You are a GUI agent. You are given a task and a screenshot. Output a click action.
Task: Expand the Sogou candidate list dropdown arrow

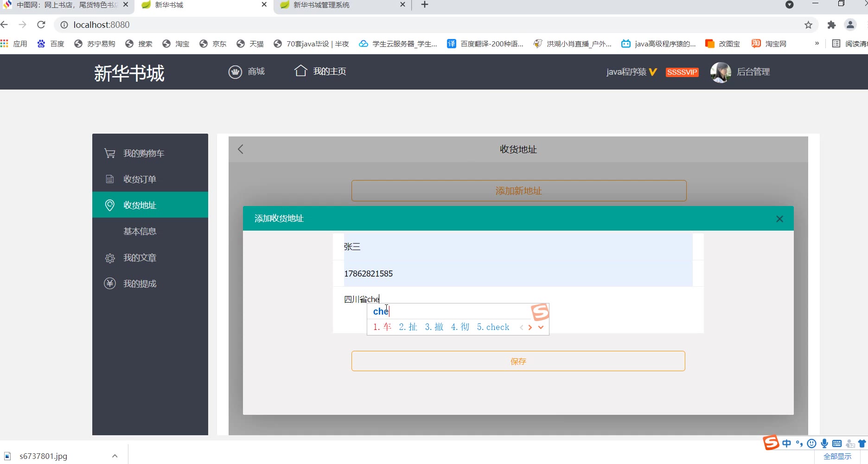click(541, 327)
